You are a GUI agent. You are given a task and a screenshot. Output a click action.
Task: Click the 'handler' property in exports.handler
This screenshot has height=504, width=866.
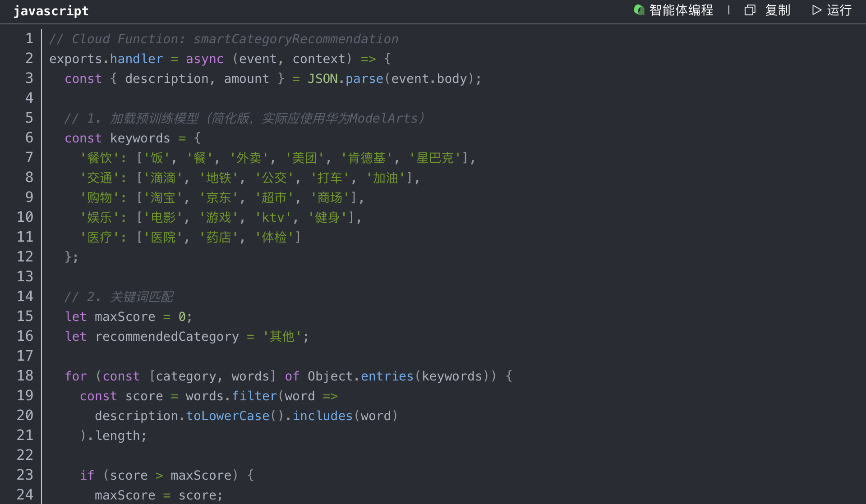(x=136, y=59)
